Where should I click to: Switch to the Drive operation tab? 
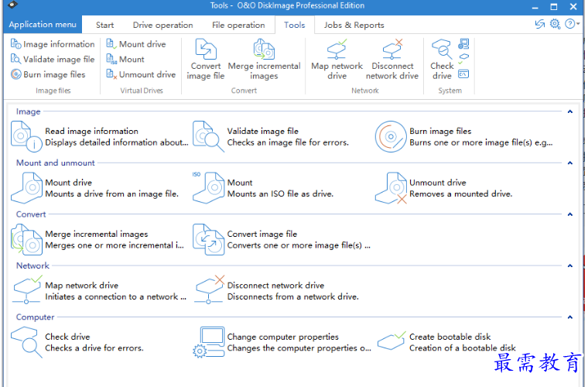click(x=162, y=25)
